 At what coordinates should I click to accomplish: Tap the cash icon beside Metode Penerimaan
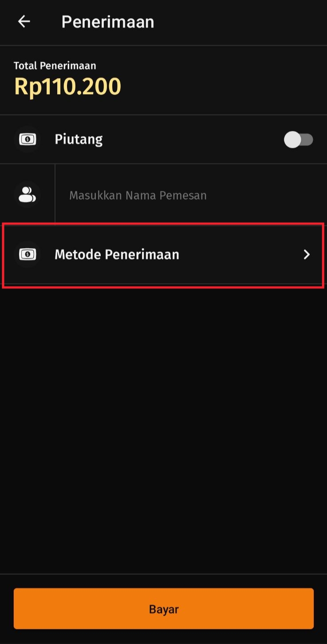(x=28, y=254)
